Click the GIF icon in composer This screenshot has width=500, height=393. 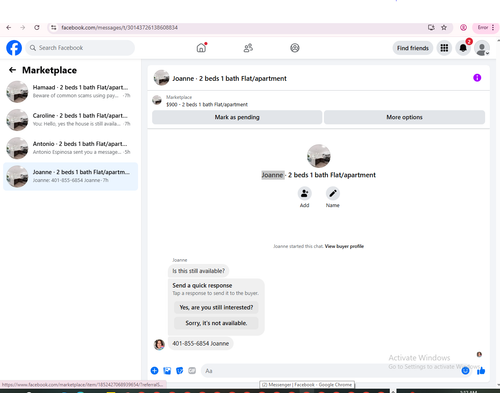coord(192,371)
